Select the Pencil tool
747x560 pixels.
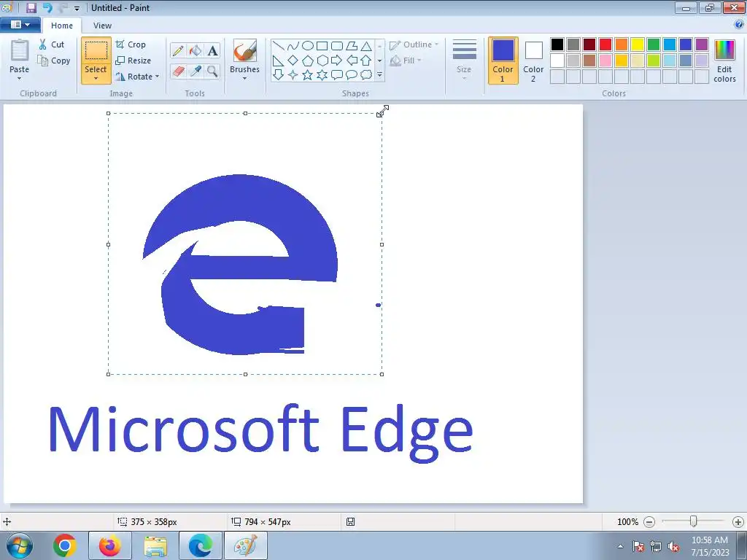[178, 51]
